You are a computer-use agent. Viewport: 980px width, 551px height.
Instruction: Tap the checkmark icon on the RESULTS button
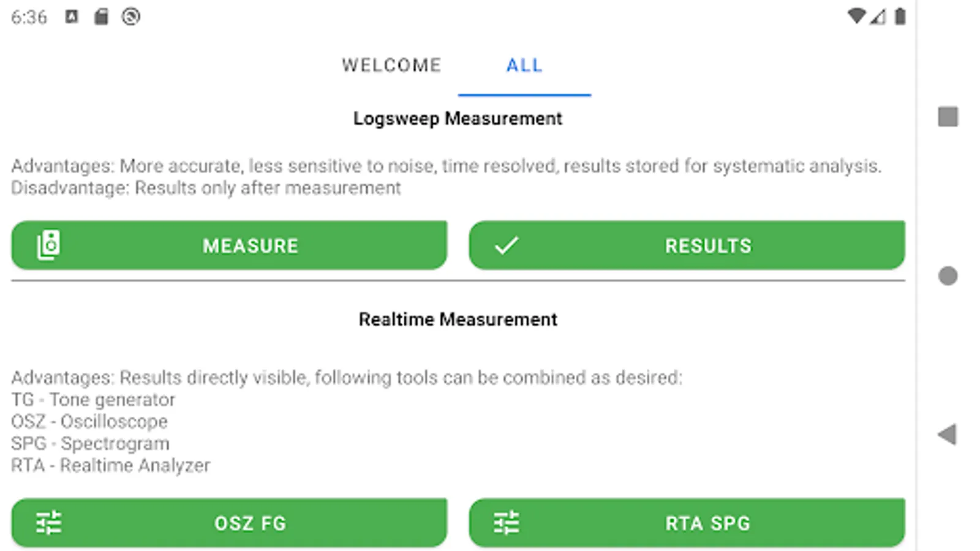pos(507,246)
